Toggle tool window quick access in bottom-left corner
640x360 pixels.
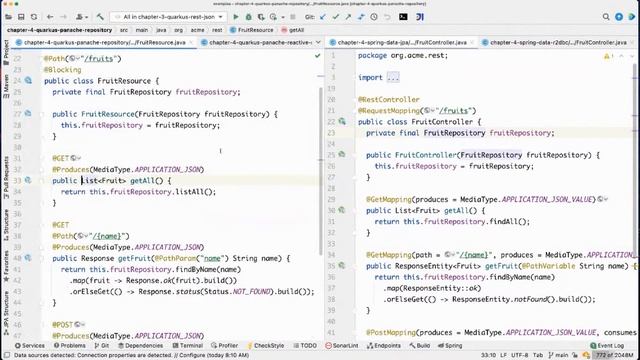(6, 355)
